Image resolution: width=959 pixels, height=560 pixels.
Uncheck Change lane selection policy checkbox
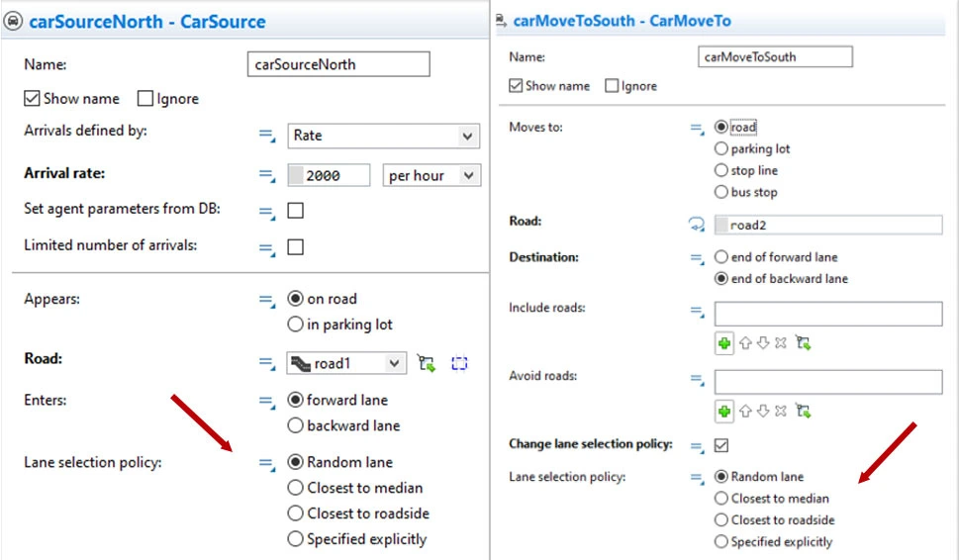tap(721, 445)
